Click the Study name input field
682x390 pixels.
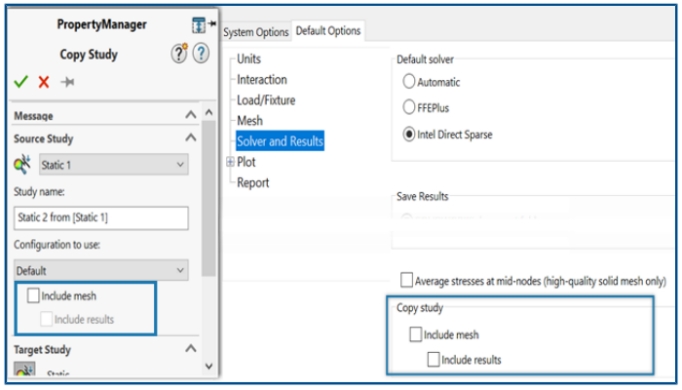coord(101,217)
